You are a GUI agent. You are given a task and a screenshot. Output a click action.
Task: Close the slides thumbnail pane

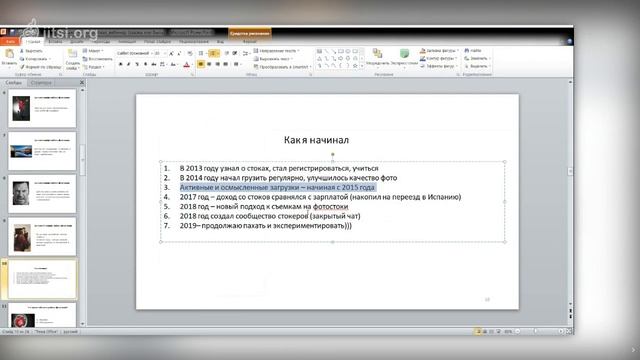82,82
